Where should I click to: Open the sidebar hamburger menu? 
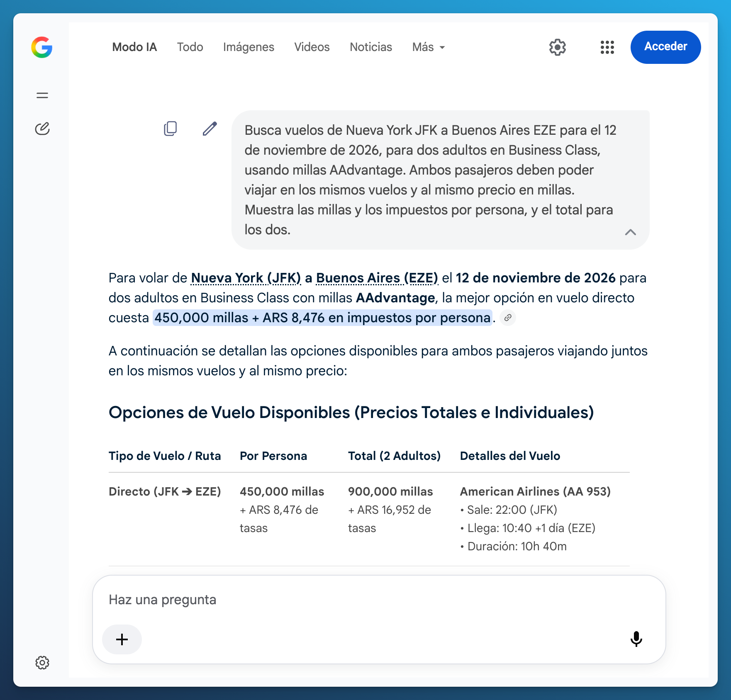click(x=42, y=95)
